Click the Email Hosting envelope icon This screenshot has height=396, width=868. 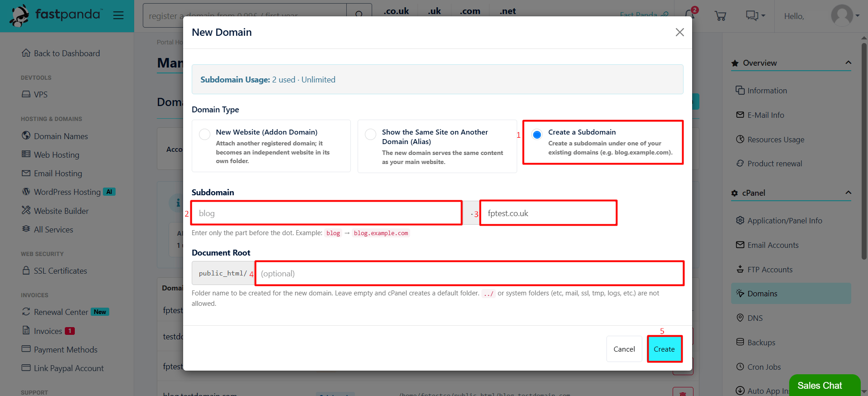point(26,173)
